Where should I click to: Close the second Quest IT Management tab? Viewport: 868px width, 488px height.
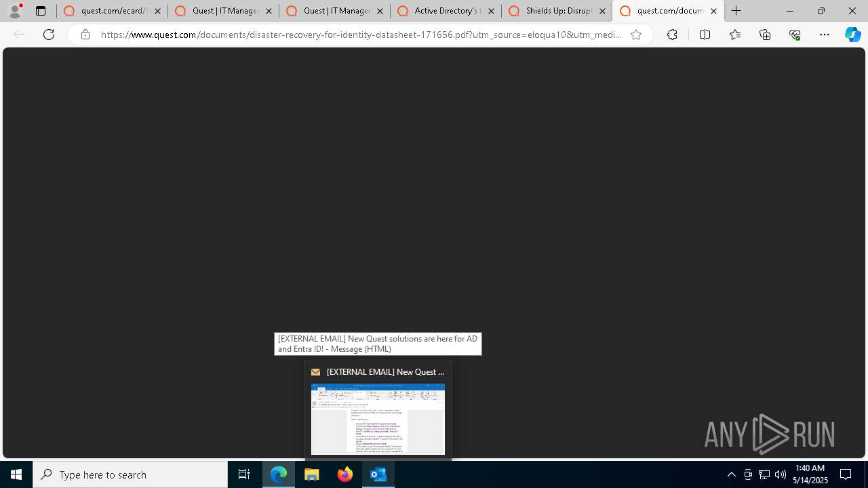click(380, 12)
